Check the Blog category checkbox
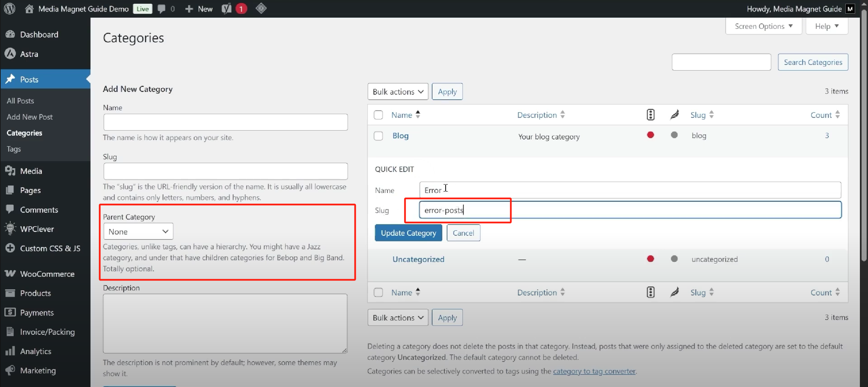Viewport: 868px width, 387px height. pyautogui.click(x=378, y=136)
